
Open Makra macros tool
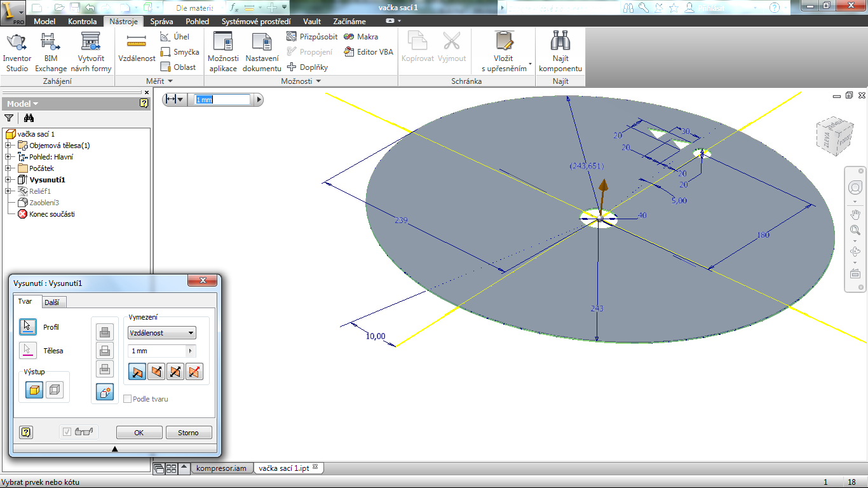click(361, 37)
